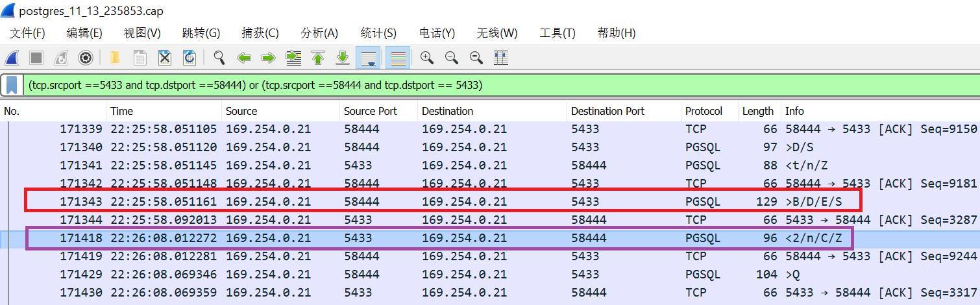Open capture options gear icon
Screen dimensions: 980x305
[85, 58]
